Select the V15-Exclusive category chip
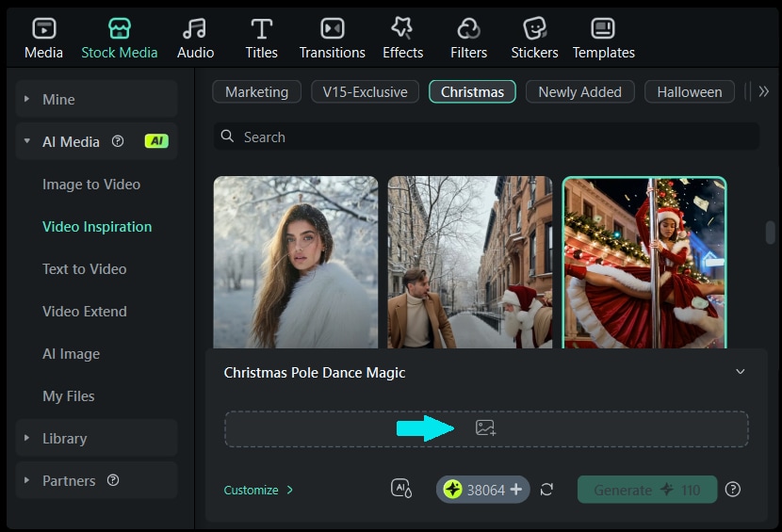Viewport: 782px width, 532px height. click(x=365, y=91)
